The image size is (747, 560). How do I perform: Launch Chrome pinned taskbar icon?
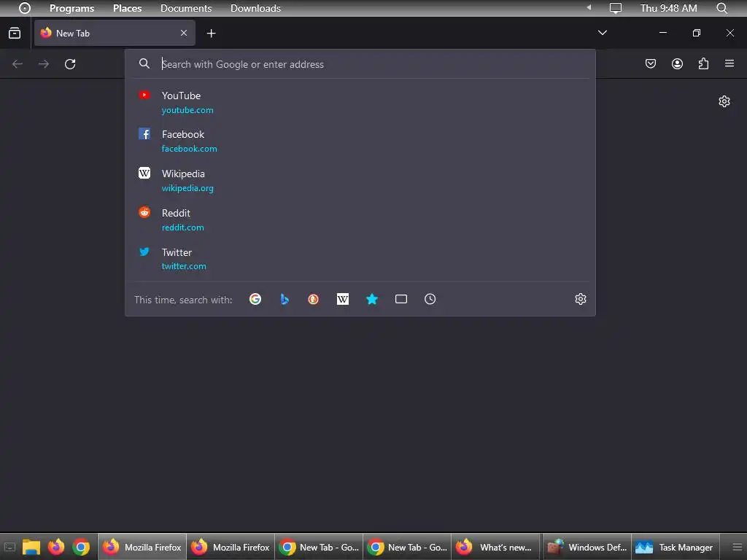click(81, 547)
